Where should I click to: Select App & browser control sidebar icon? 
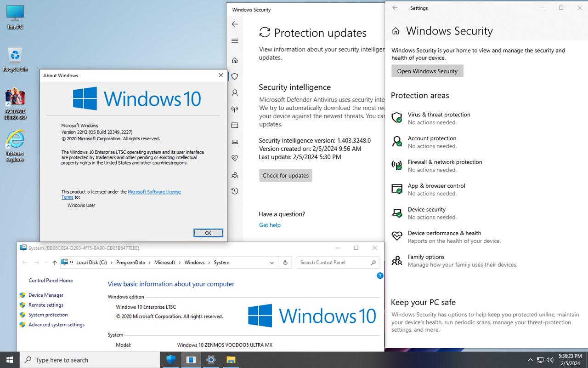point(235,125)
